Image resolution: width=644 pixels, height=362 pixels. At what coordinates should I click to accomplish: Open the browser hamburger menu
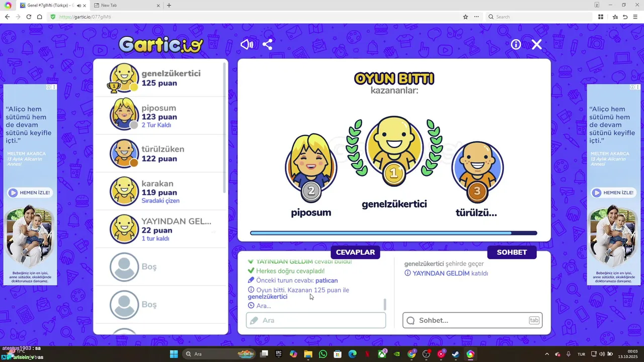coord(635,17)
